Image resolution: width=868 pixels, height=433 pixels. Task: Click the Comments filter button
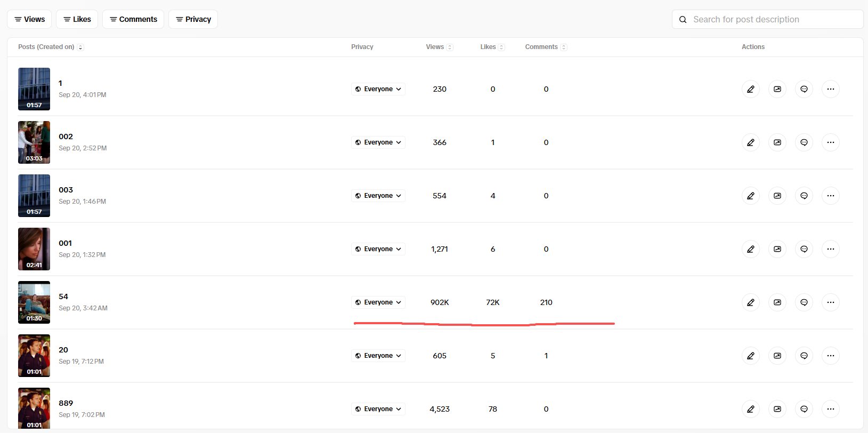point(133,19)
